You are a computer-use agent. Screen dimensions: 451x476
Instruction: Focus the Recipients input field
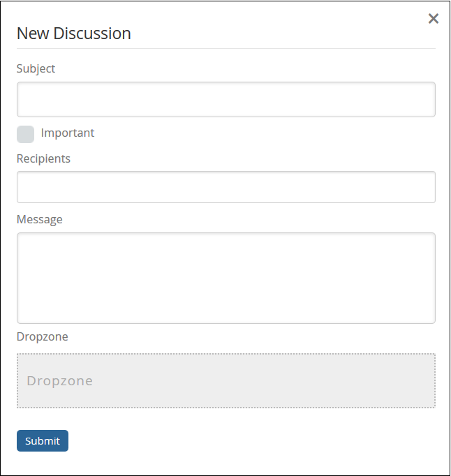coord(225,187)
